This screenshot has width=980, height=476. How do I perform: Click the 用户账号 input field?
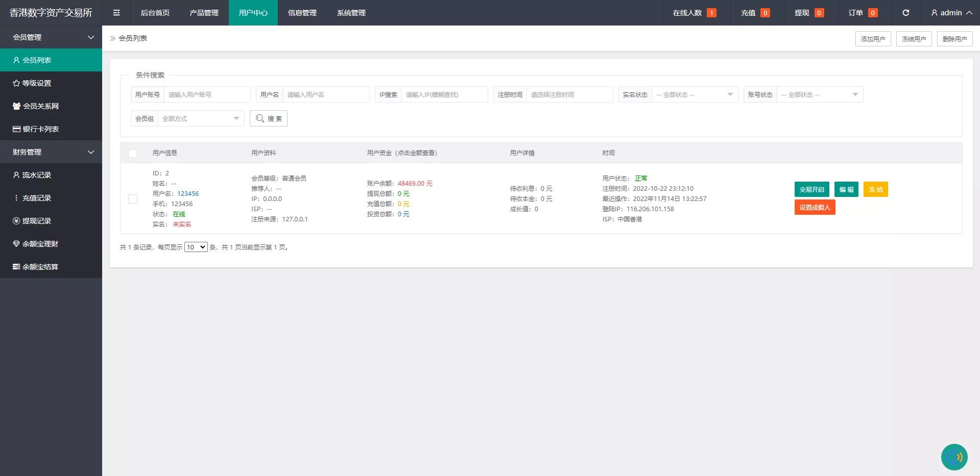coord(207,95)
